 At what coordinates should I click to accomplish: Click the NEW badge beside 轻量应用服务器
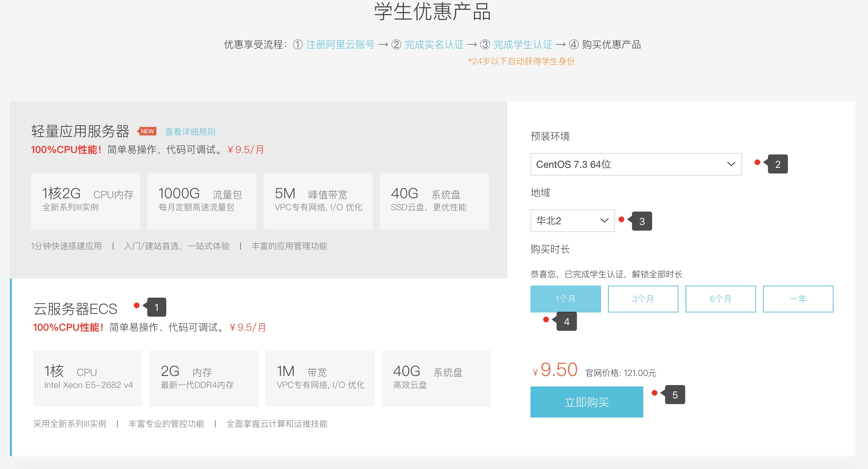coord(147,131)
